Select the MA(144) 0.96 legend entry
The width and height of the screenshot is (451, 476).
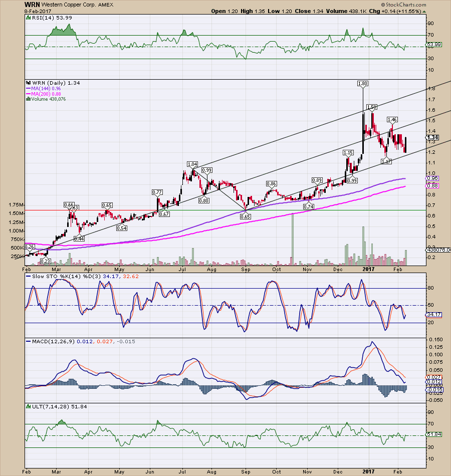pyautogui.click(x=44, y=88)
